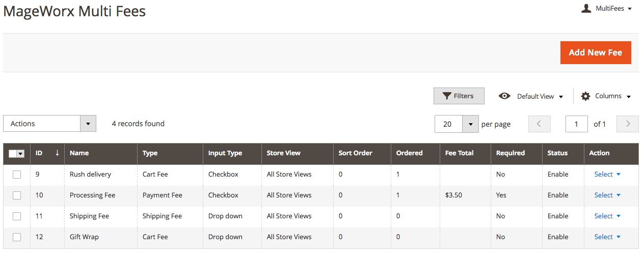Open the Columns dropdown
Viewport: 644px width, 256px height.
(606, 96)
